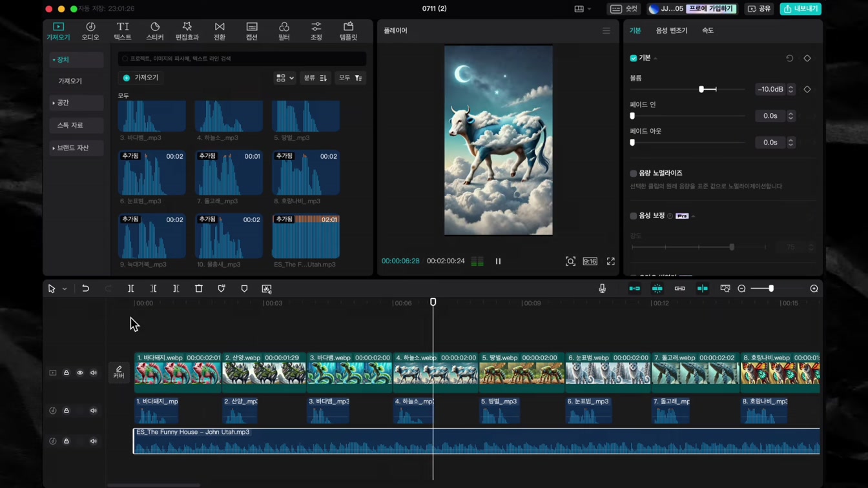The width and height of the screenshot is (868, 488).
Task: Enable the 음성 보정 checkbox
Action: coord(634,216)
